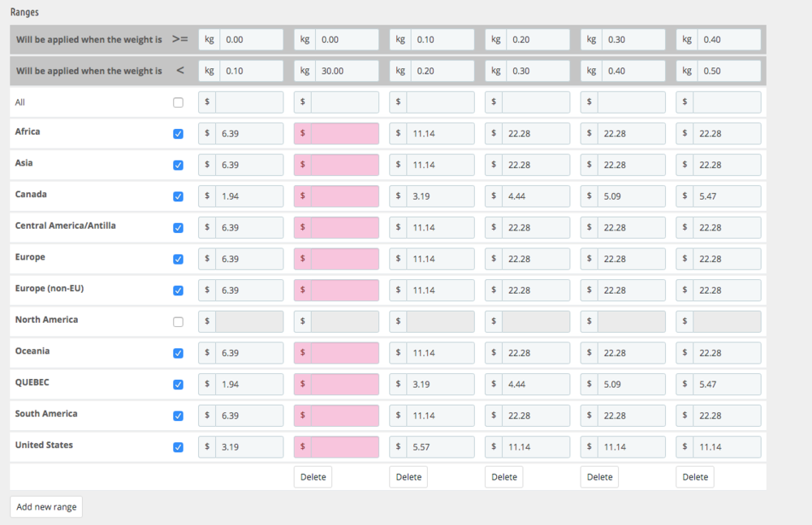Select United States price field showing 3.19
Viewport: 812px width, 525px height.
[248, 447]
